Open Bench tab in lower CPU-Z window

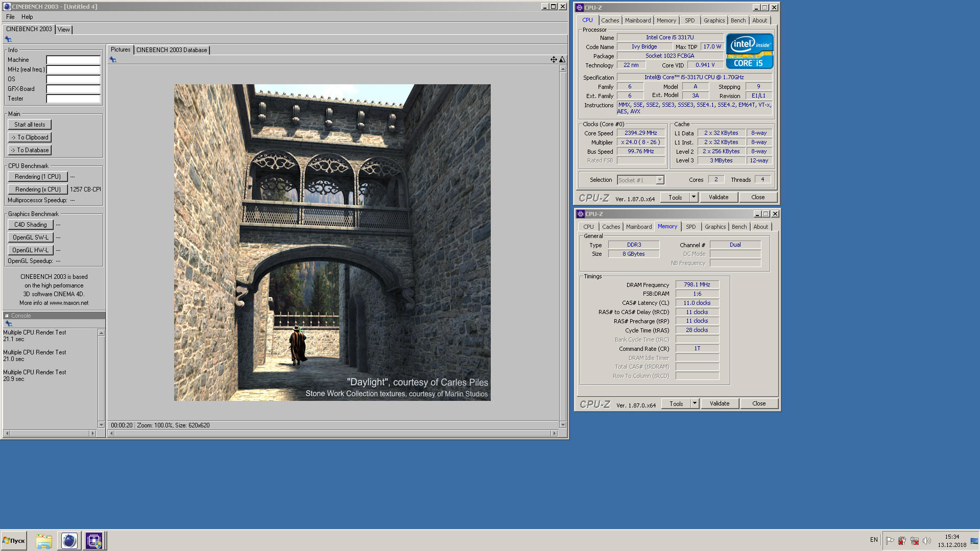pos(739,227)
